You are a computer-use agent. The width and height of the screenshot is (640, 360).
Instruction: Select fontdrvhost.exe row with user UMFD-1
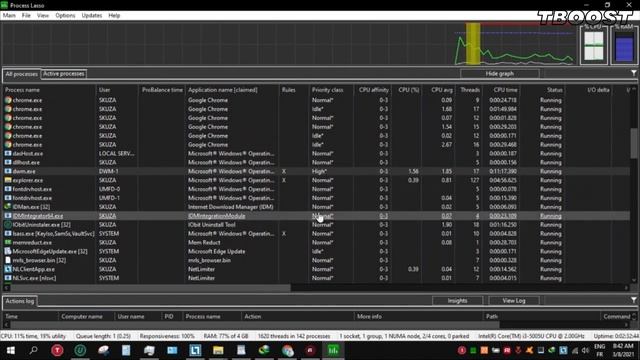click(x=316, y=198)
